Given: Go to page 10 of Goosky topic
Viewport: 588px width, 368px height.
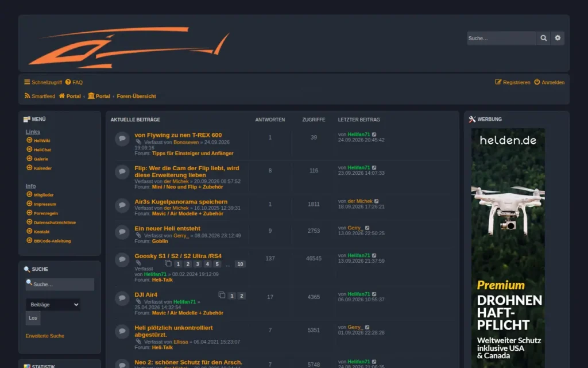Looking at the screenshot, I should tap(240, 264).
